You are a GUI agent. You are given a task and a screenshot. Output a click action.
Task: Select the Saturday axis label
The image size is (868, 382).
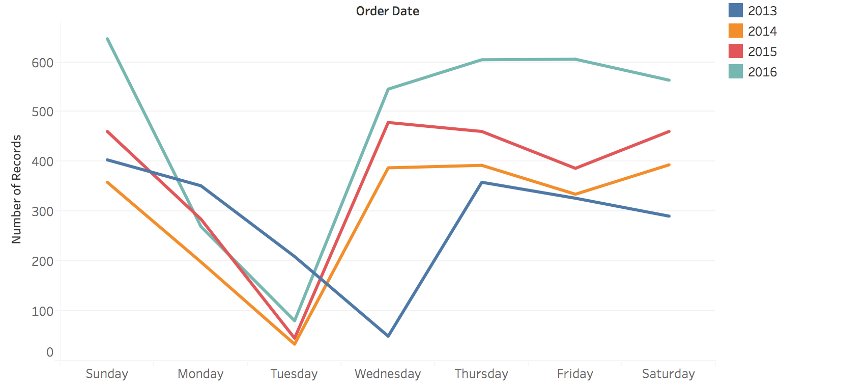(x=669, y=373)
